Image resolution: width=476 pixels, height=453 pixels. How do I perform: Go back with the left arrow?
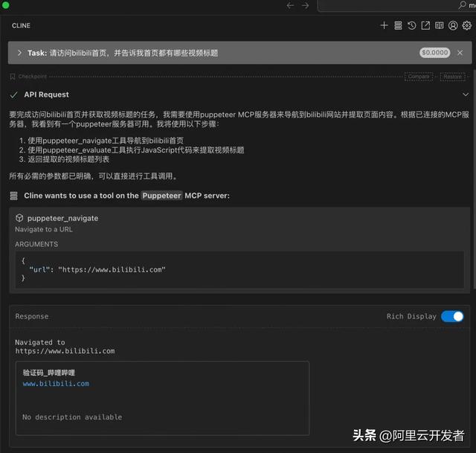290,5
